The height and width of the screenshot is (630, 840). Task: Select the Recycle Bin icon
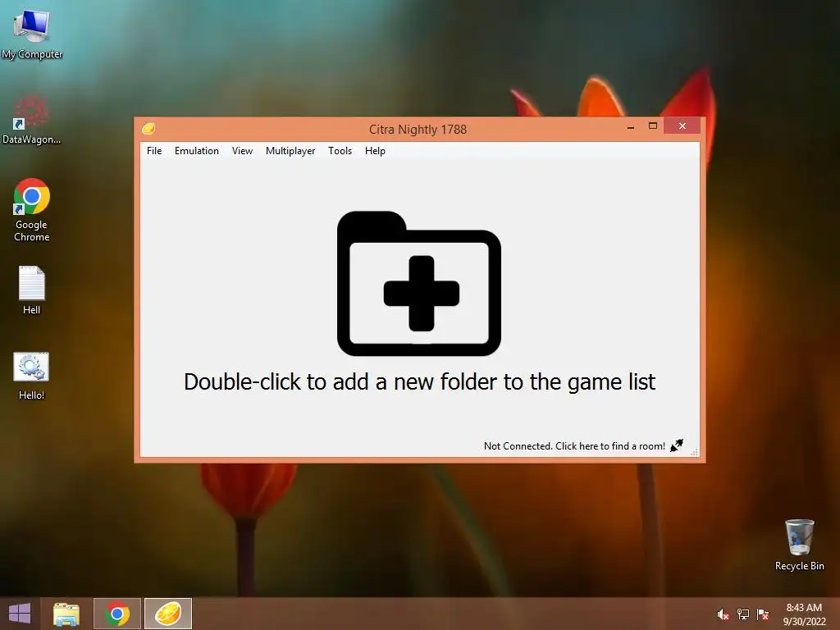coord(799,545)
